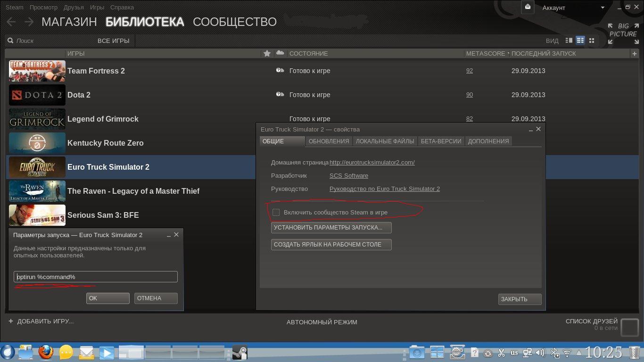This screenshot has width=644, height=362.
Task: Open the Wi-Fi tray icon
Action: (567, 353)
